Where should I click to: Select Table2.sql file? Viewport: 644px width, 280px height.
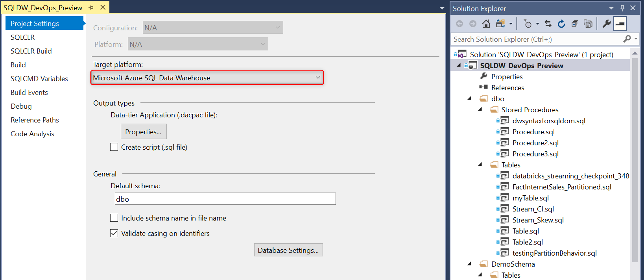click(x=528, y=242)
